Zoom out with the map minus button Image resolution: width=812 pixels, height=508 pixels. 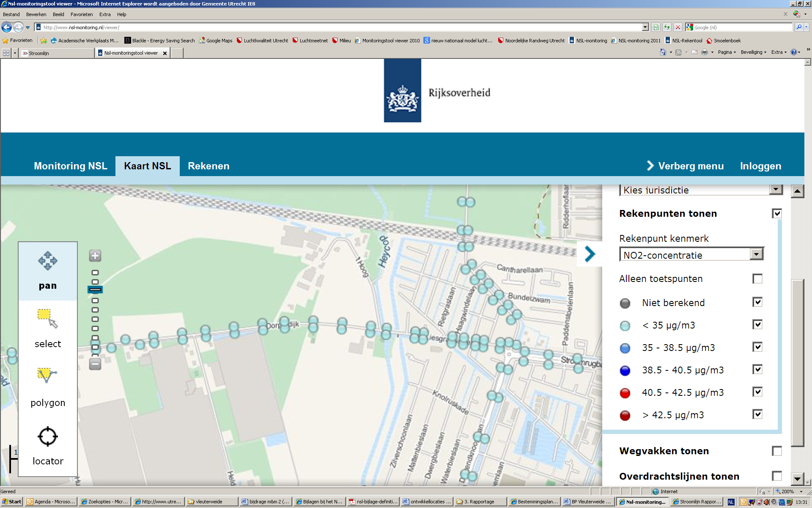[95, 364]
